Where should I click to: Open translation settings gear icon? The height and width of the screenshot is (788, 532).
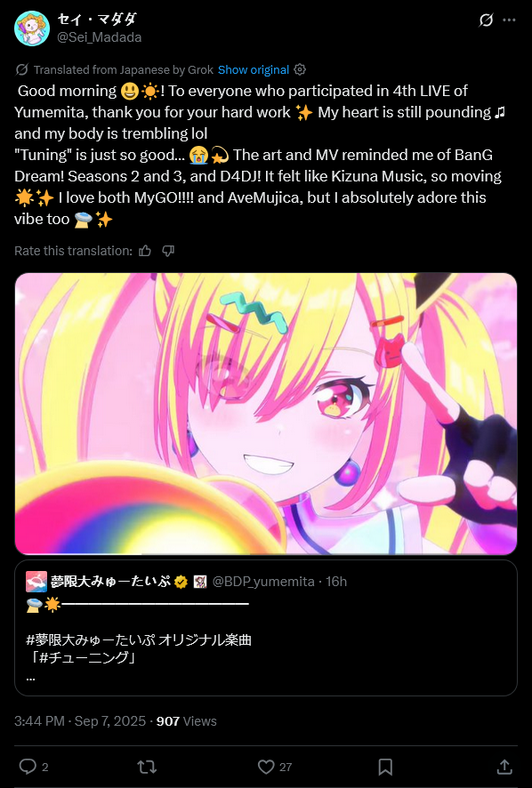[300, 70]
